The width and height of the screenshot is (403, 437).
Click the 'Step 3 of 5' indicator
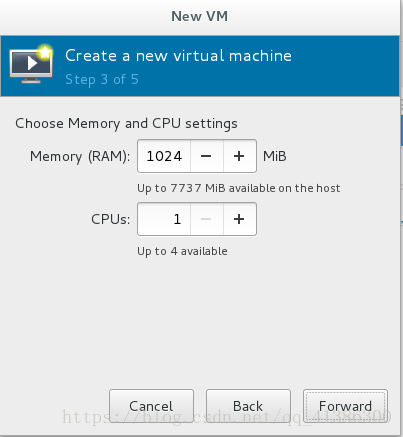coord(102,79)
